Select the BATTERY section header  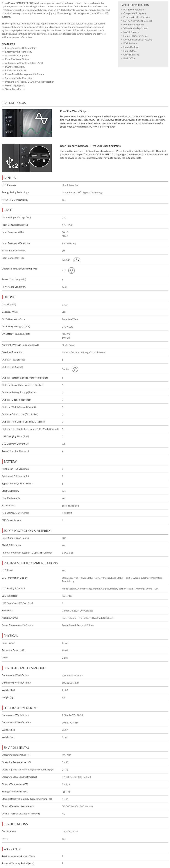point(10,462)
